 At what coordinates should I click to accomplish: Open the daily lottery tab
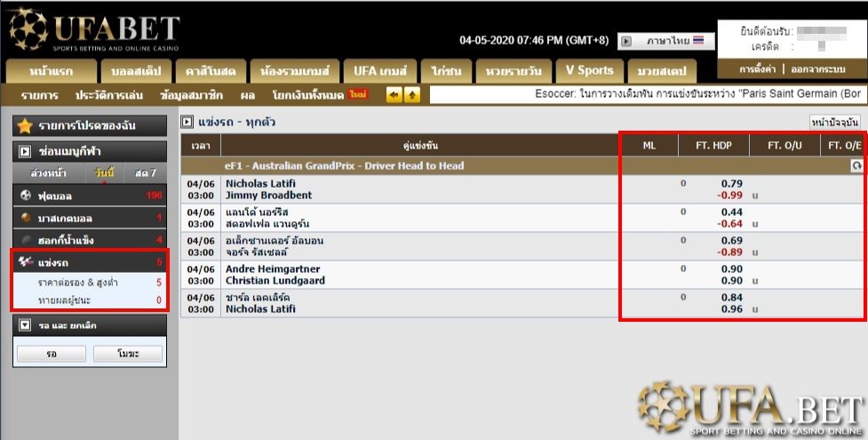(514, 71)
